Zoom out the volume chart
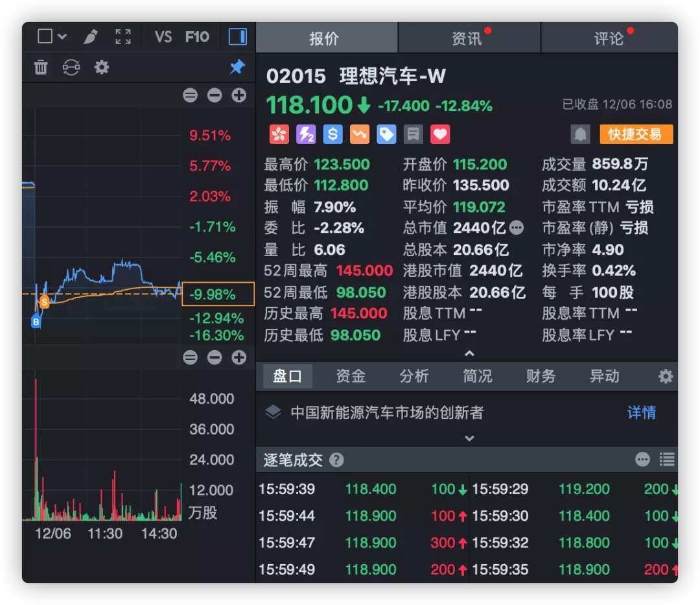This screenshot has width=700, height=605. (x=215, y=357)
